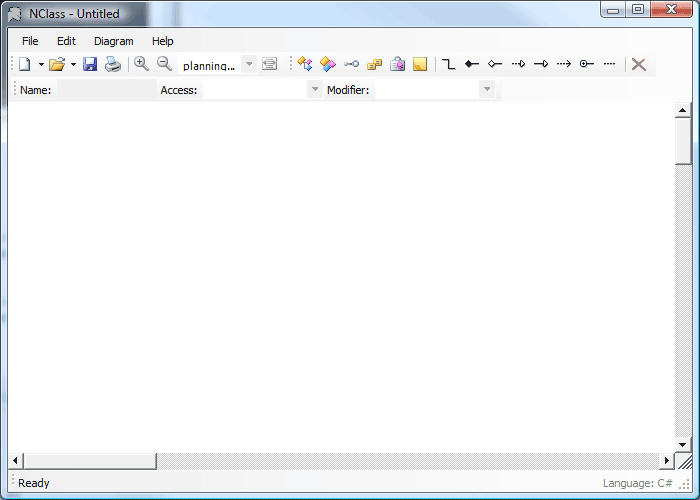The width and height of the screenshot is (700, 500).
Task: Select the association relationship tool
Action: [448, 64]
